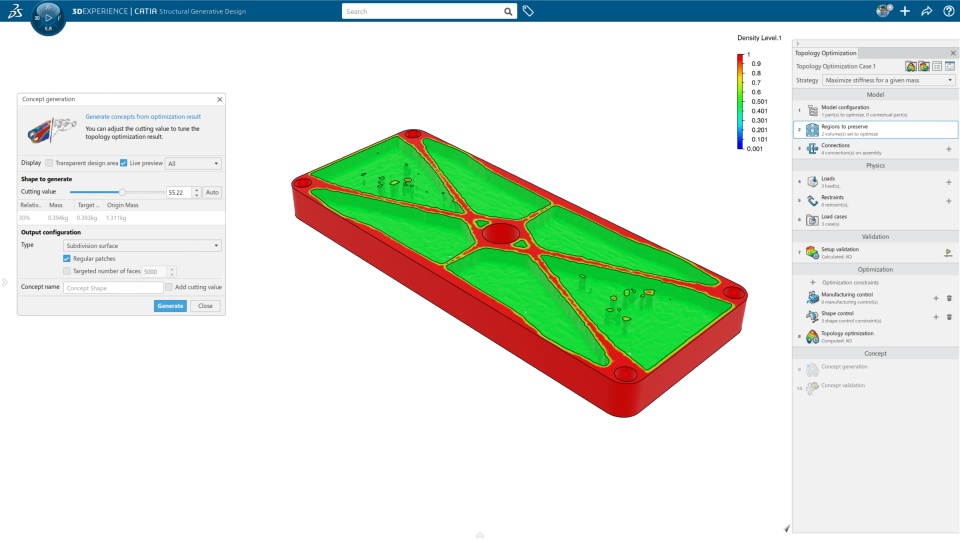960x540 pixels.
Task: Click the add plus icon in top bar
Action: (905, 11)
